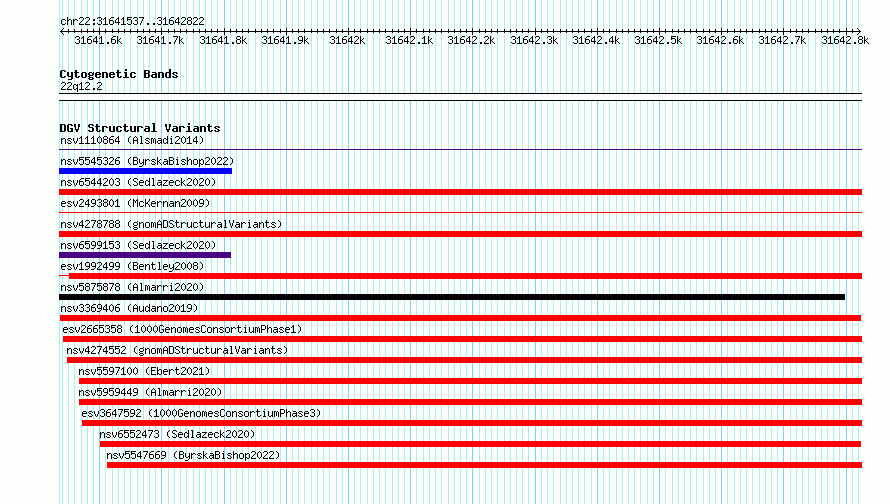Click the Cytogenetic Bands track title
Image resolution: width=890 pixels, height=504 pixels.
coord(119,74)
